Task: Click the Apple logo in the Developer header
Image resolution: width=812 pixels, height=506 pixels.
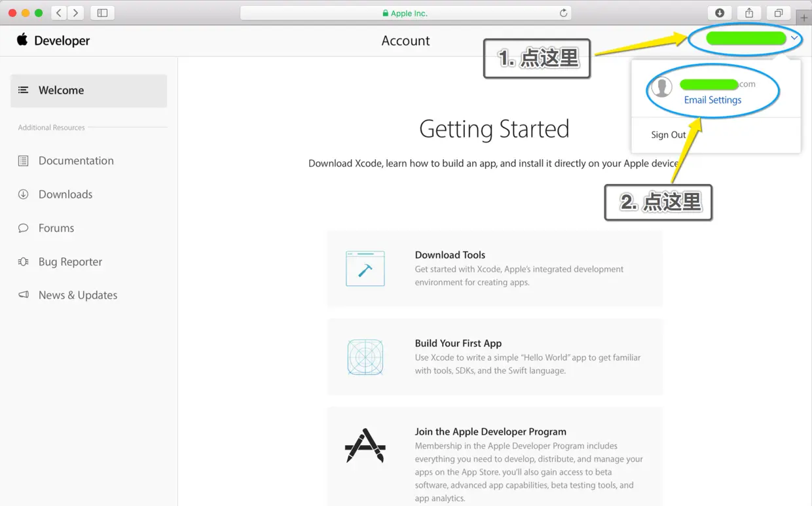Action: pos(22,39)
